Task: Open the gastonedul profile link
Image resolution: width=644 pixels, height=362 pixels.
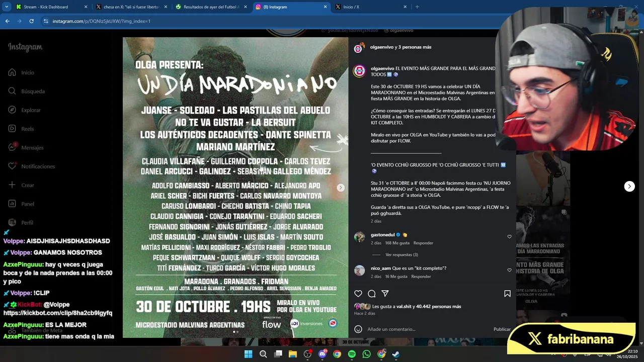Action: tap(382, 235)
